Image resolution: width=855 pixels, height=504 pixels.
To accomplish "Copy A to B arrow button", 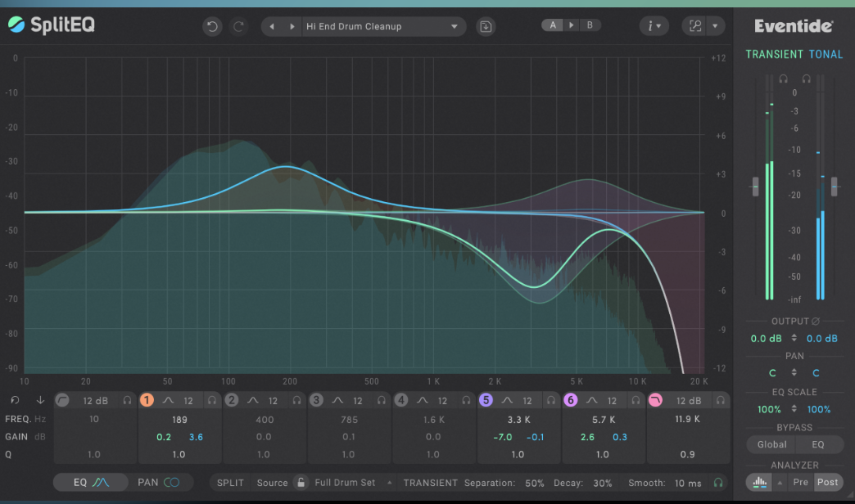I will [x=571, y=25].
